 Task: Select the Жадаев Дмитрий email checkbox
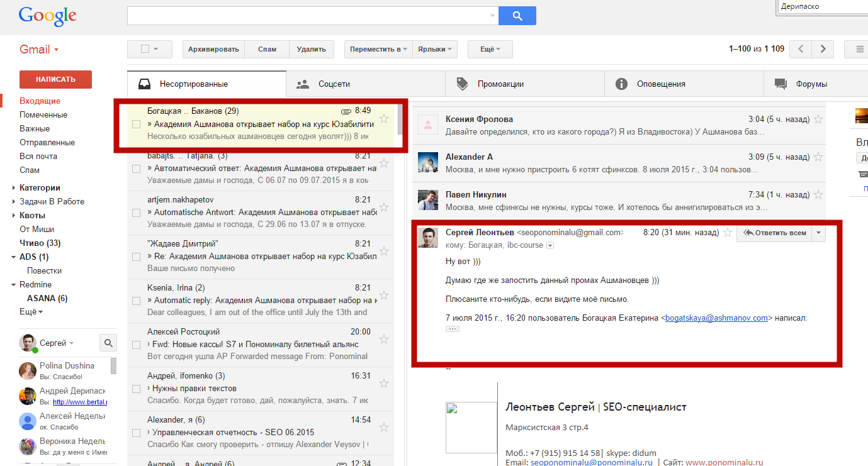tap(136, 257)
